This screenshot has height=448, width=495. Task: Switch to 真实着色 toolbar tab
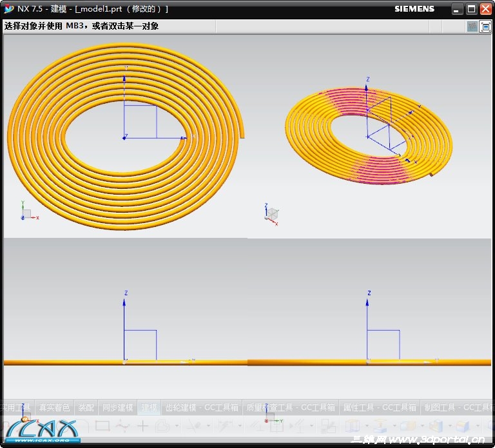[x=54, y=407]
